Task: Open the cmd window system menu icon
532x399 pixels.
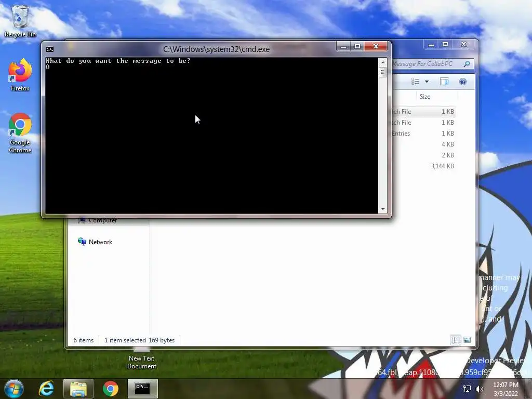Action: point(50,49)
